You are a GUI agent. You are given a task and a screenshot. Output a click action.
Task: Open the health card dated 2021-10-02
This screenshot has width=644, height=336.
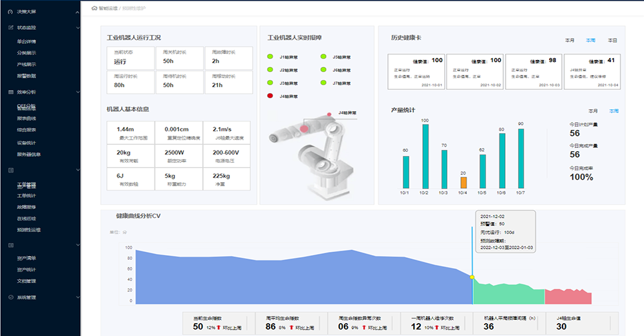[475, 71]
